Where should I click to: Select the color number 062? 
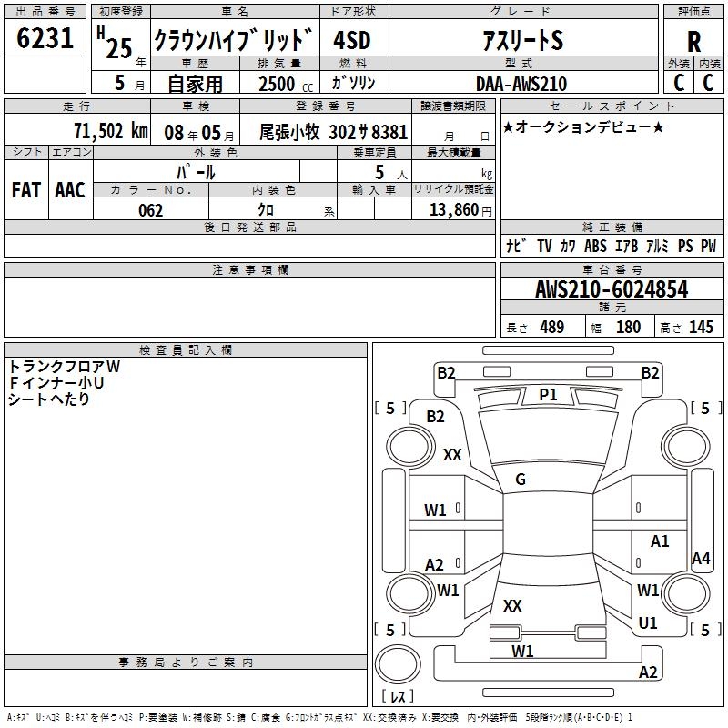click(x=150, y=210)
